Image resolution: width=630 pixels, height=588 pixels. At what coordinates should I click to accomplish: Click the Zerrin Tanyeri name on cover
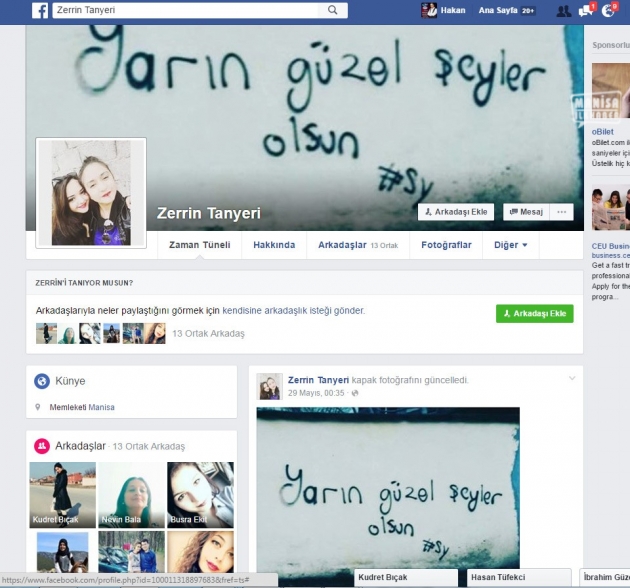[x=209, y=213]
